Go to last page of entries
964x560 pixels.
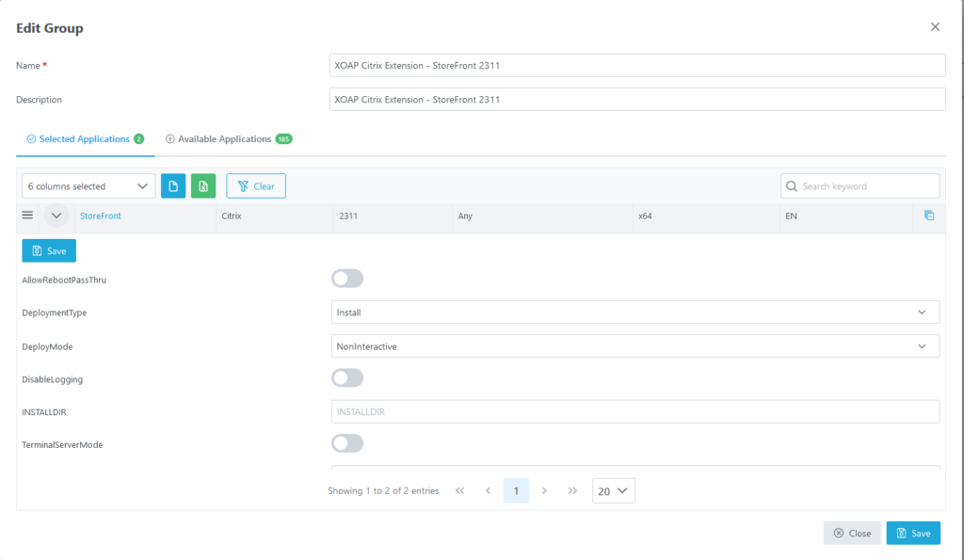pyautogui.click(x=572, y=490)
